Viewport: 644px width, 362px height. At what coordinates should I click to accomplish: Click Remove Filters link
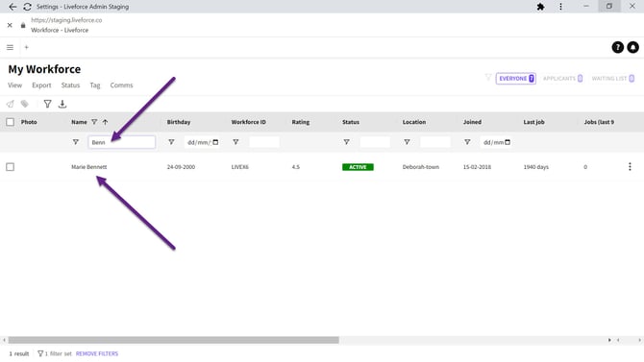click(x=97, y=353)
